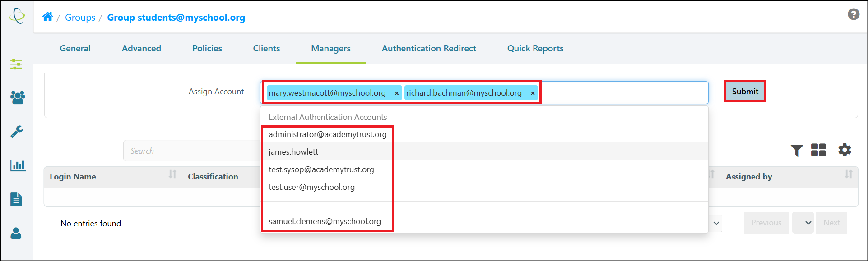
Task: Click the application logo icon
Action: pos(17,16)
